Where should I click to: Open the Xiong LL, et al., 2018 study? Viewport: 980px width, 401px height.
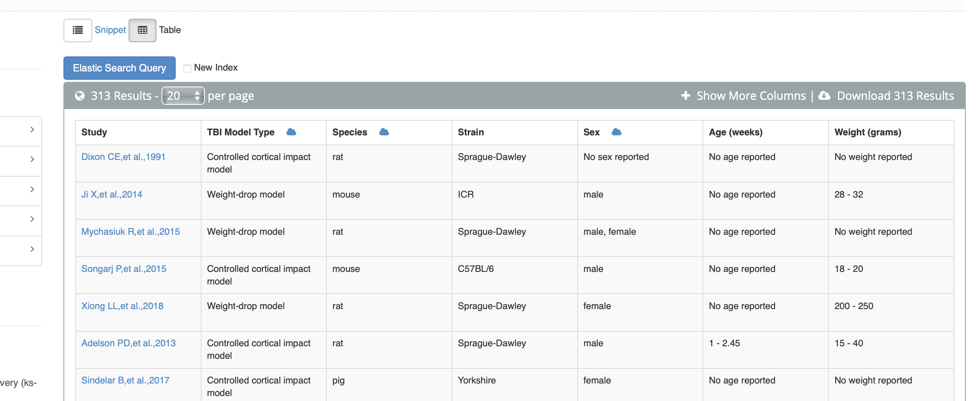point(122,306)
